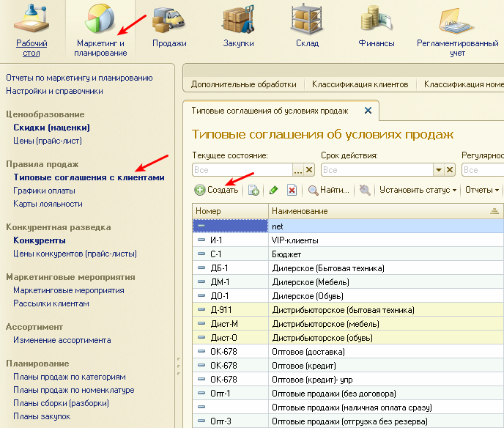Screen dimensions: 504x428
Task: Switch to Классификация клиентов menu item
Action: tap(360, 85)
